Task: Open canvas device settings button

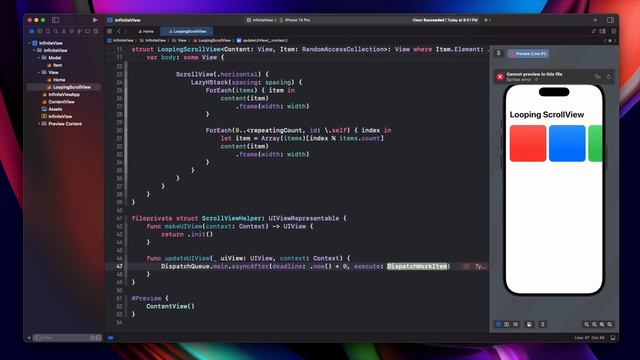Action: [529, 324]
